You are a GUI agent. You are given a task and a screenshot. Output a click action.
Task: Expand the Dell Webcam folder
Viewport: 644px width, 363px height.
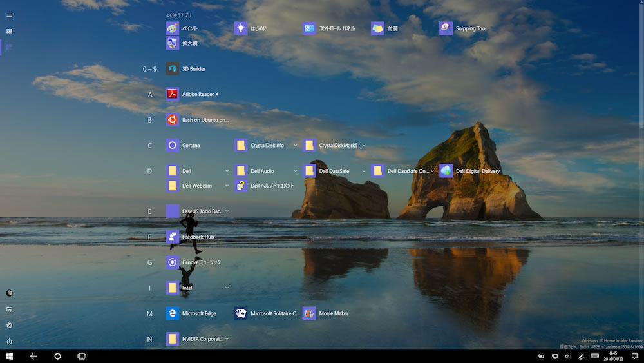click(x=227, y=186)
